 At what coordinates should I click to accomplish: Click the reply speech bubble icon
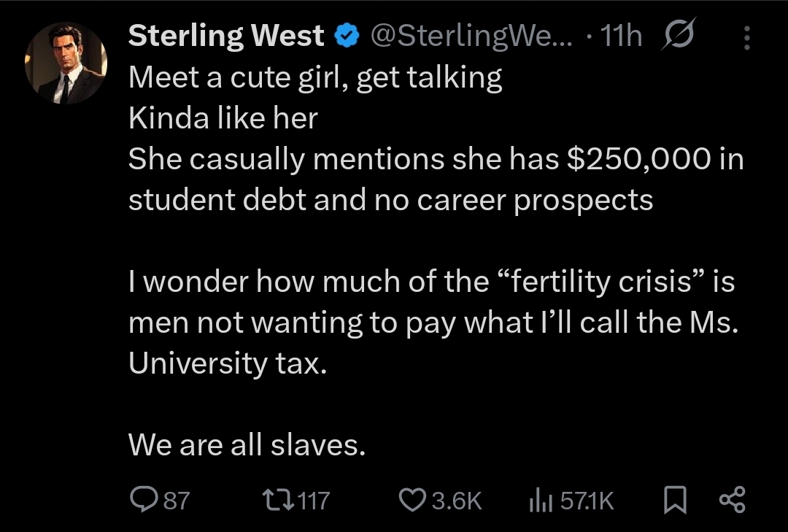144,500
